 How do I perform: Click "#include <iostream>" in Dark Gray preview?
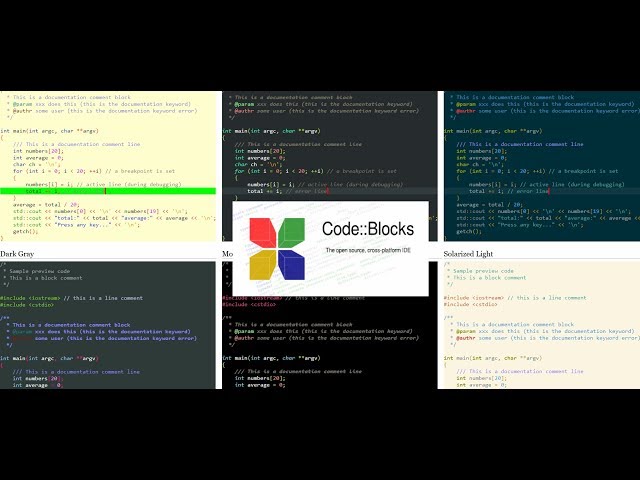click(x=30, y=298)
